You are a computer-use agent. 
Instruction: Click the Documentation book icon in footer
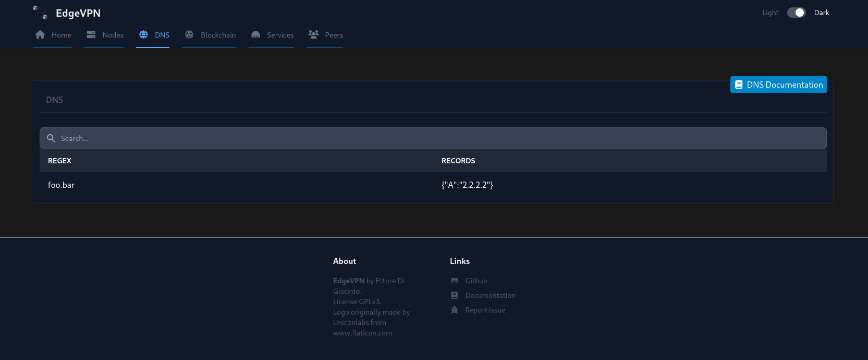tap(455, 295)
